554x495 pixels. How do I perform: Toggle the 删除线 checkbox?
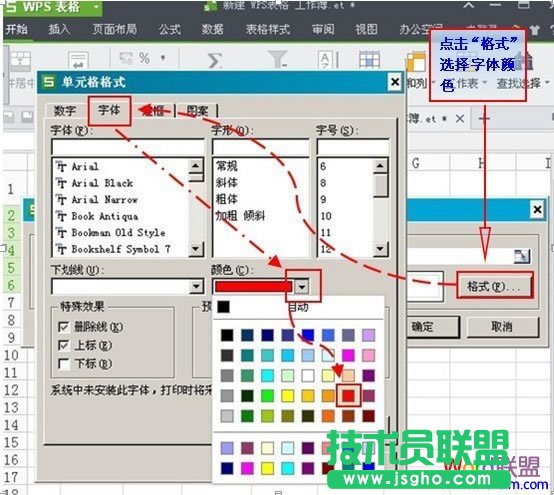click(64, 327)
